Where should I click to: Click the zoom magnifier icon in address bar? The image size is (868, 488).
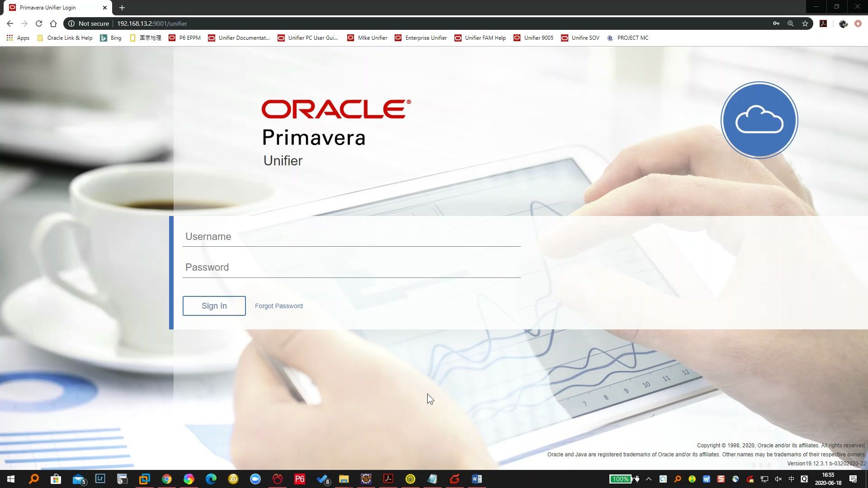click(791, 23)
